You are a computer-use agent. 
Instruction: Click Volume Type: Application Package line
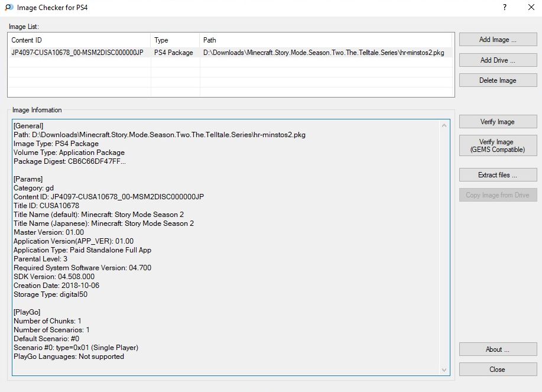coord(69,153)
